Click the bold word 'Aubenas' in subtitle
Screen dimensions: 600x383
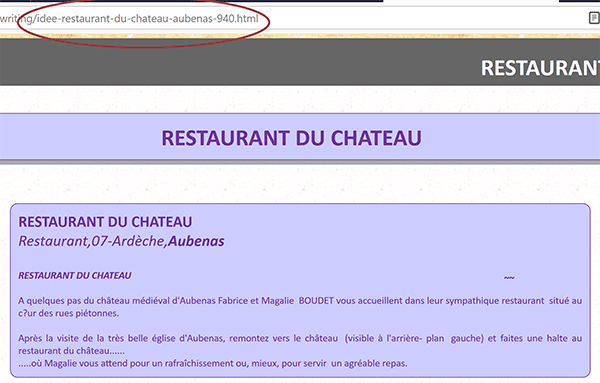196,241
